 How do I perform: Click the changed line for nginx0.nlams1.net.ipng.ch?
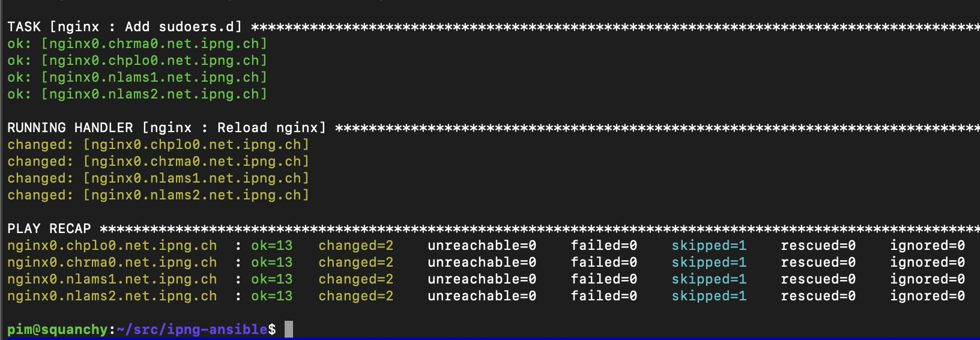(x=158, y=178)
